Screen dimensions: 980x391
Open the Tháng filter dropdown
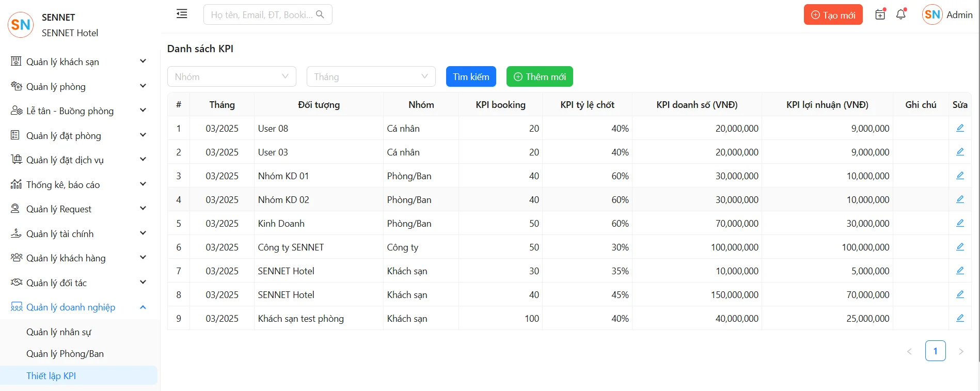[x=371, y=76]
